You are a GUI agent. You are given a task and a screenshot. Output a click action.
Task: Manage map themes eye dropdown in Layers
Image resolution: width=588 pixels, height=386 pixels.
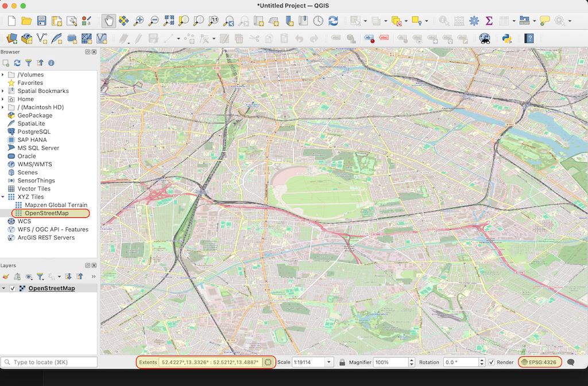coord(29,276)
